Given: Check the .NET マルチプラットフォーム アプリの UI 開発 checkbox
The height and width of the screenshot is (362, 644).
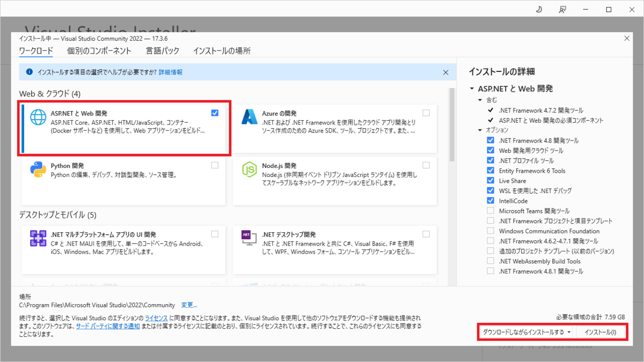Looking at the screenshot, I should pos(215,234).
